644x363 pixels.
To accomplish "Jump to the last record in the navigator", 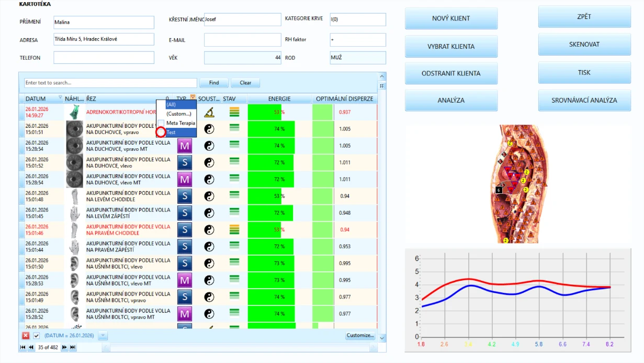I will [x=73, y=347].
